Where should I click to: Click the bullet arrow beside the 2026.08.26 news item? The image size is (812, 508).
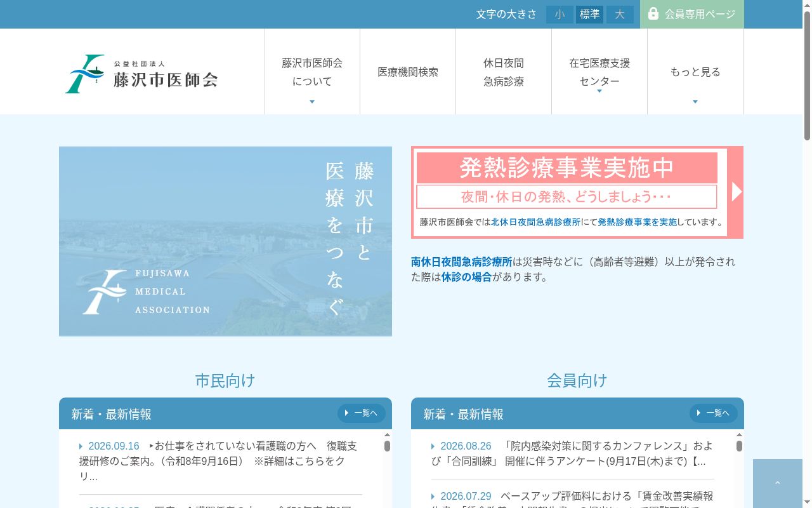click(433, 446)
